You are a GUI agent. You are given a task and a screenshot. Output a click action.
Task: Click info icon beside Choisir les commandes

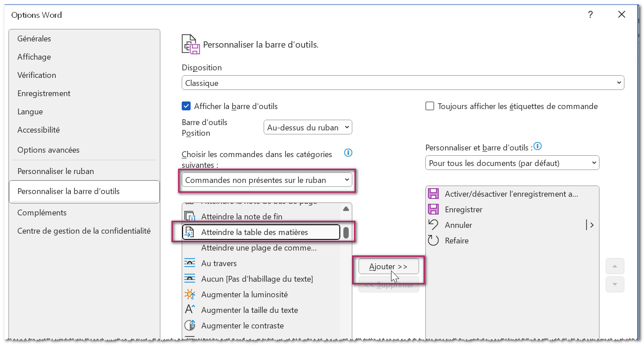pos(348,153)
